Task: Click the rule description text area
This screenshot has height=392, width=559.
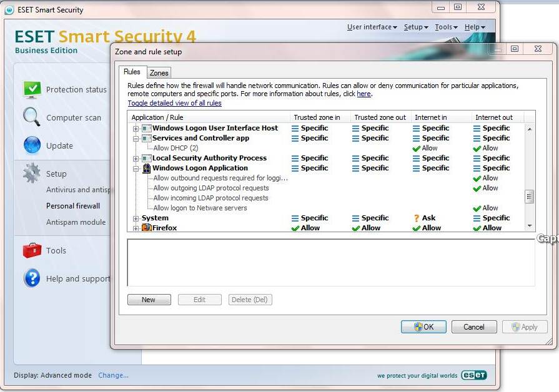Action: (x=331, y=262)
